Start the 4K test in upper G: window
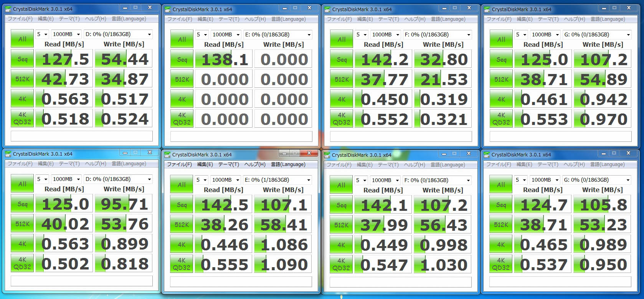The image size is (644, 299). click(501, 99)
